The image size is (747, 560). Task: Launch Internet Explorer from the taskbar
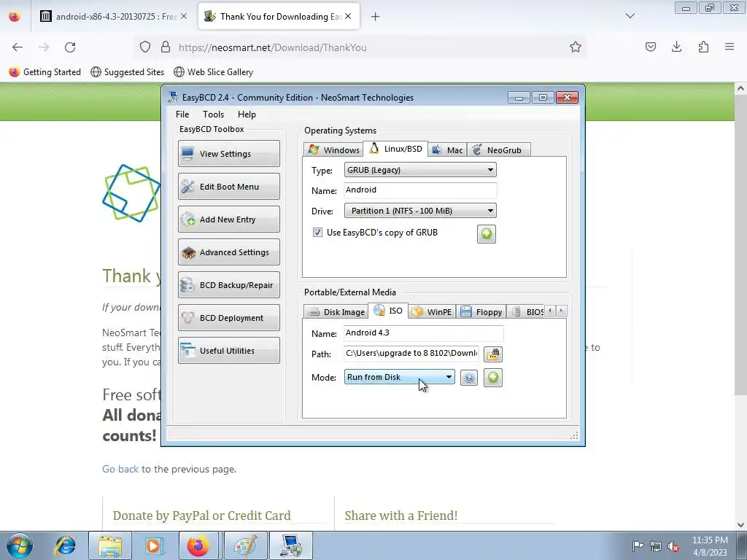tap(65, 546)
